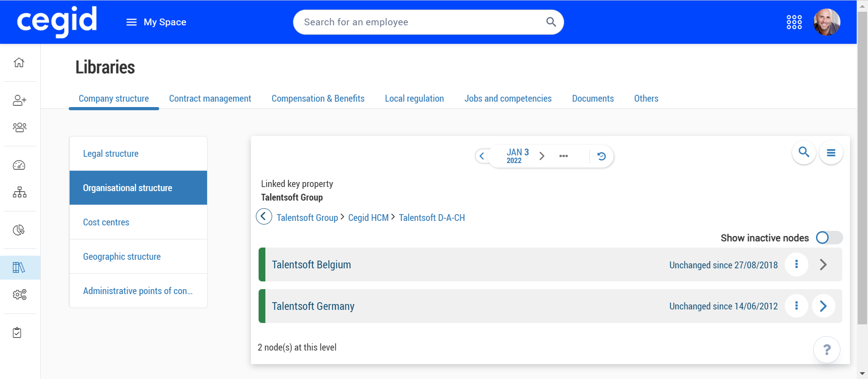Image resolution: width=868 pixels, height=379 pixels.
Task: Select Geographic structure in the side list
Action: [x=138, y=257]
